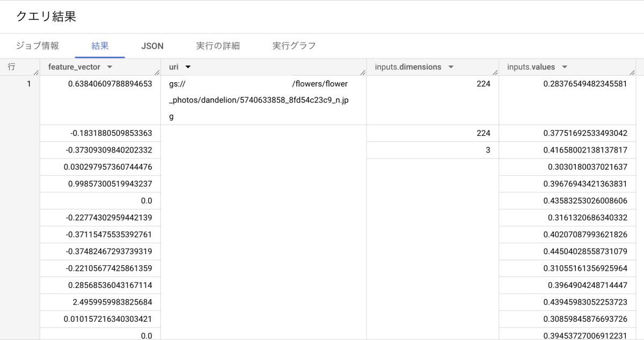
Task: Select inputs value 0.30859845876693726
Action: click(568, 319)
